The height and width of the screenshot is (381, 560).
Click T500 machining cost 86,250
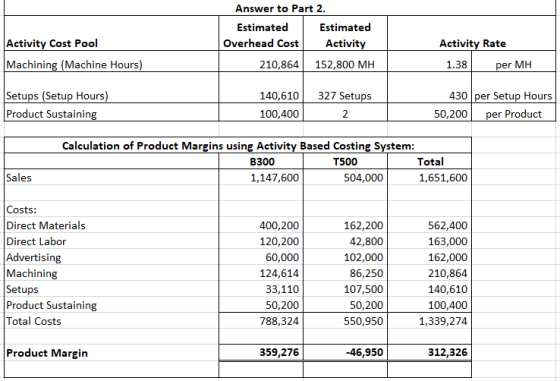(345, 273)
